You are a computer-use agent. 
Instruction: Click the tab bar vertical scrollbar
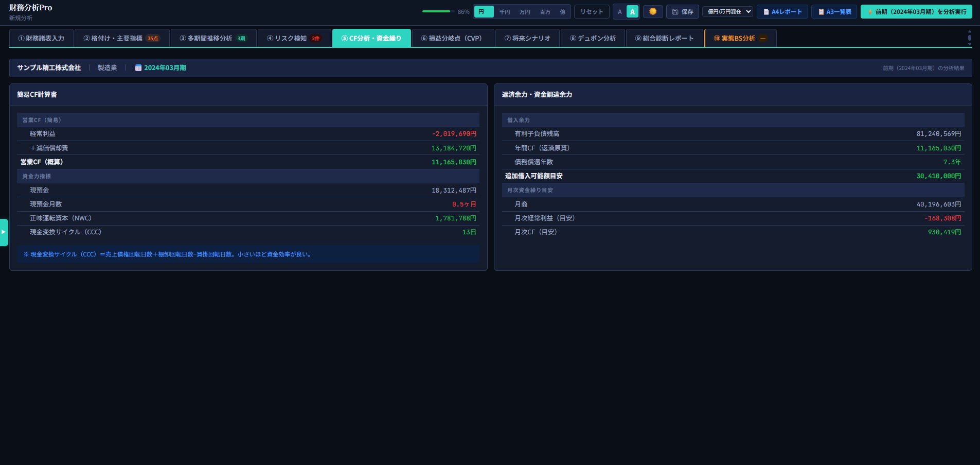(x=970, y=38)
